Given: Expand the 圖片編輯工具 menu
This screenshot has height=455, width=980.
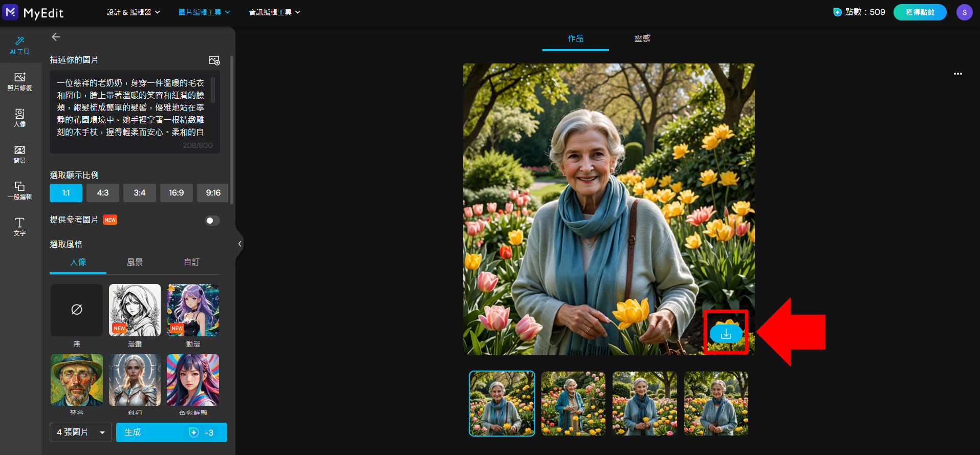Looking at the screenshot, I should (x=204, y=12).
